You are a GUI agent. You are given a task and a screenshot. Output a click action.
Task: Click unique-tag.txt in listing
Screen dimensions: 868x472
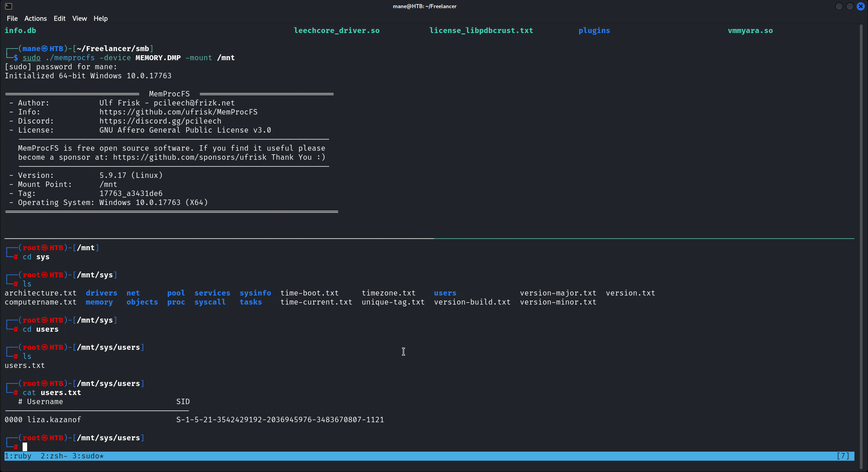tap(393, 302)
